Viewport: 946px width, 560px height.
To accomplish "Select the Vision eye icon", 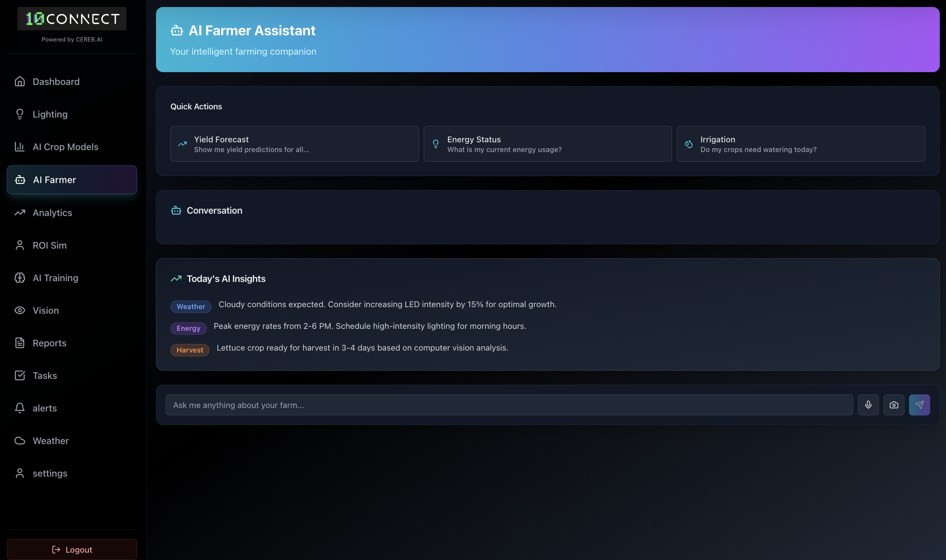I will point(20,310).
